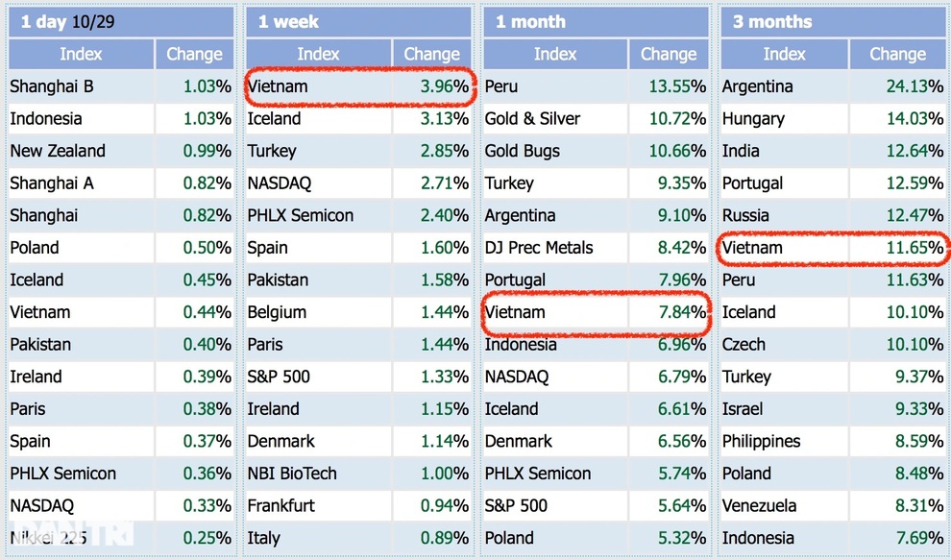Select "New Zealand" in the 1 day table
Image resolution: width=951 pixels, height=560 pixels.
click(58, 151)
